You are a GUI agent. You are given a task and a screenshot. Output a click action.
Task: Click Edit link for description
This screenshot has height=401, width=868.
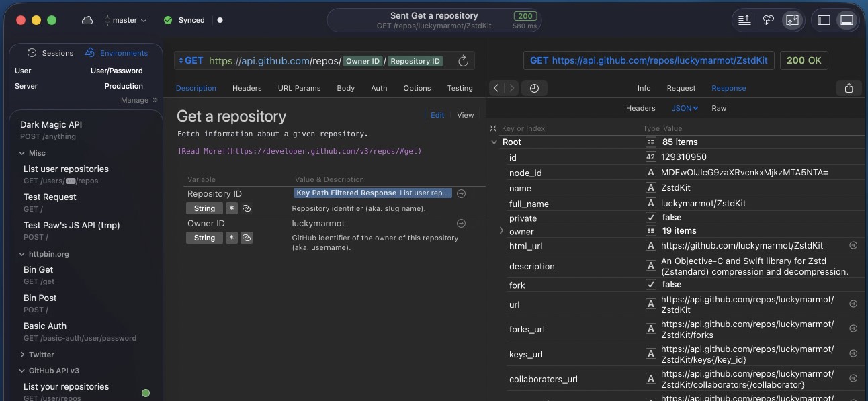pos(437,115)
